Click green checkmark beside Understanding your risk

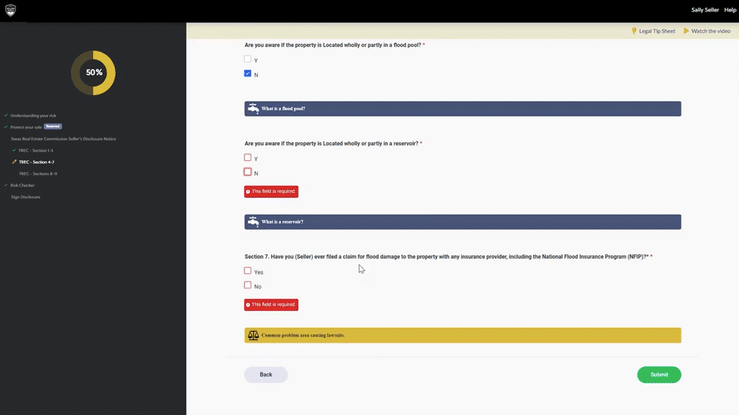[6, 115]
